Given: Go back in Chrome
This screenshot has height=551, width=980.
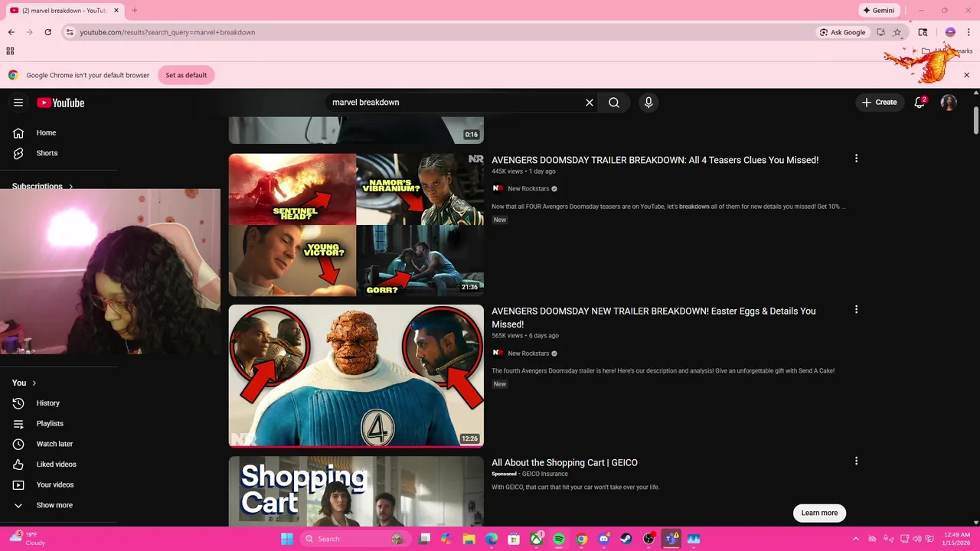Looking at the screenshot, I should click(x=11, y=32).
